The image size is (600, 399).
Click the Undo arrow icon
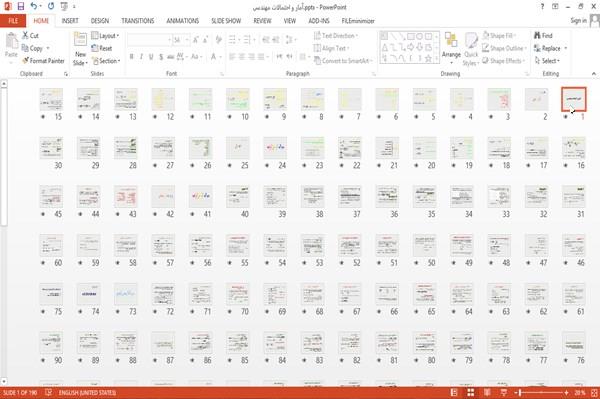click(33, 7)
